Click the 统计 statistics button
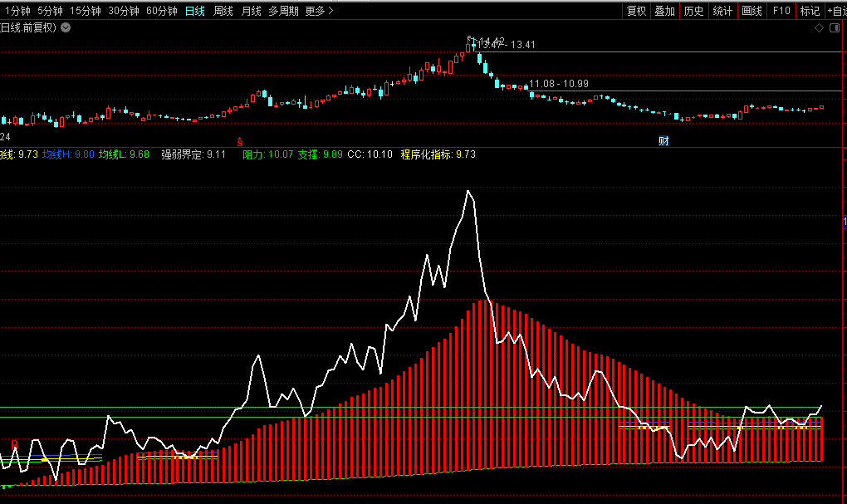The height and width of the screenshot is (504, 847). pos(722,11)
